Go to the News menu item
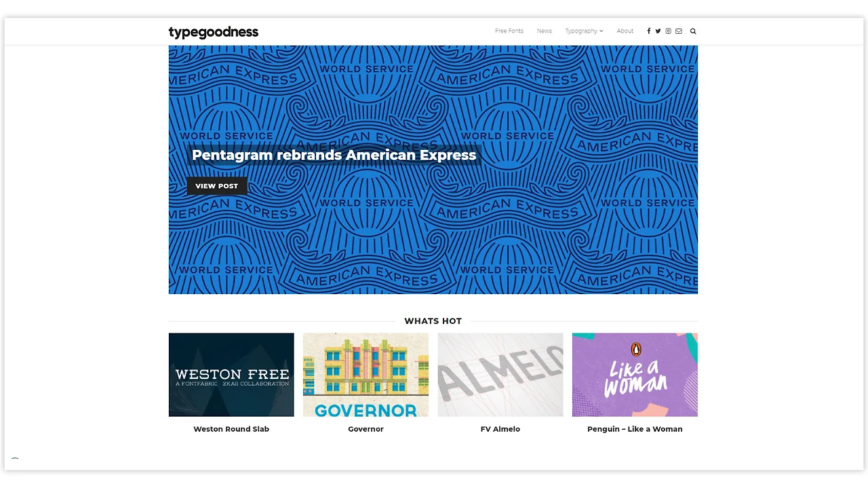 545,31
